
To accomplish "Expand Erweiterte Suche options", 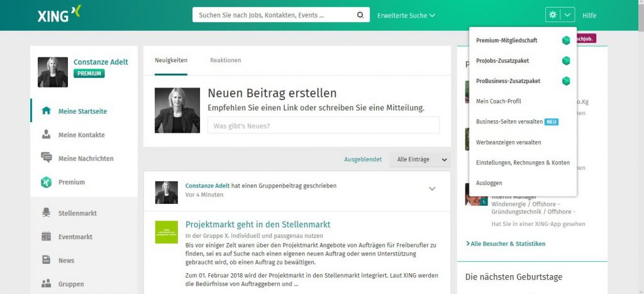I will point(406,16).
